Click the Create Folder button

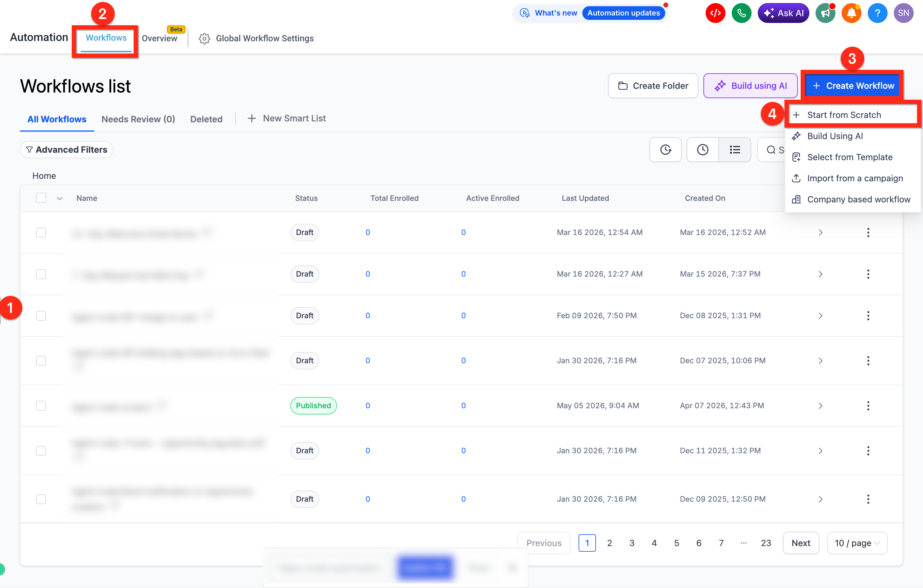pos(653,86)
